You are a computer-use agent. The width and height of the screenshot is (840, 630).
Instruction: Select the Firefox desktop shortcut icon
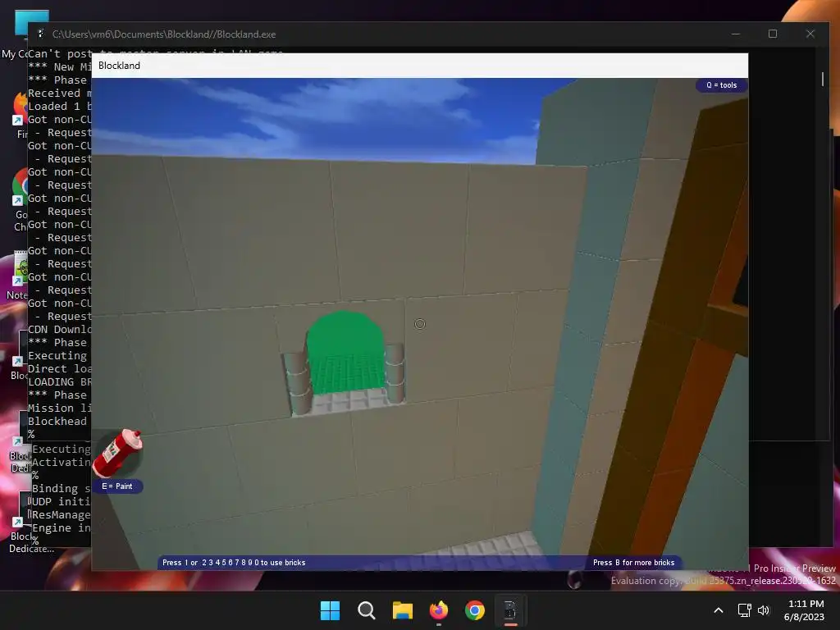(x=21, y=115)
